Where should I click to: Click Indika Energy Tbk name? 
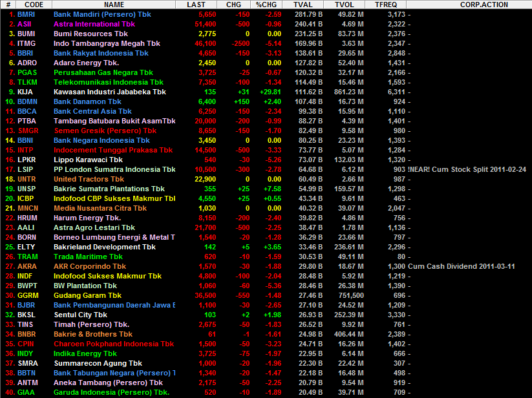pos(85,353)
